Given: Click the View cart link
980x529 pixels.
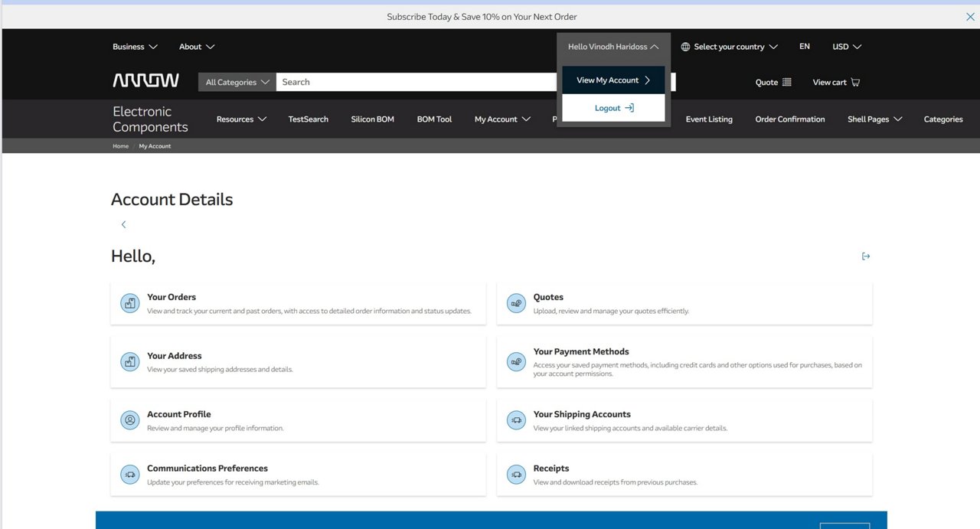Looking at the screenshot, I should [836, 82].
